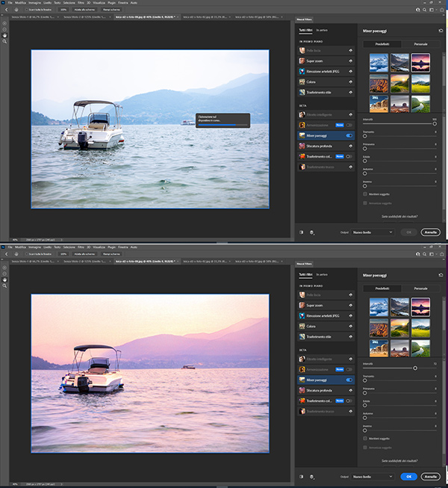Image resolution: width=448 pixels, height=488 pixels.
Task: Click Annulla in the upper panel
Action: 429,232
